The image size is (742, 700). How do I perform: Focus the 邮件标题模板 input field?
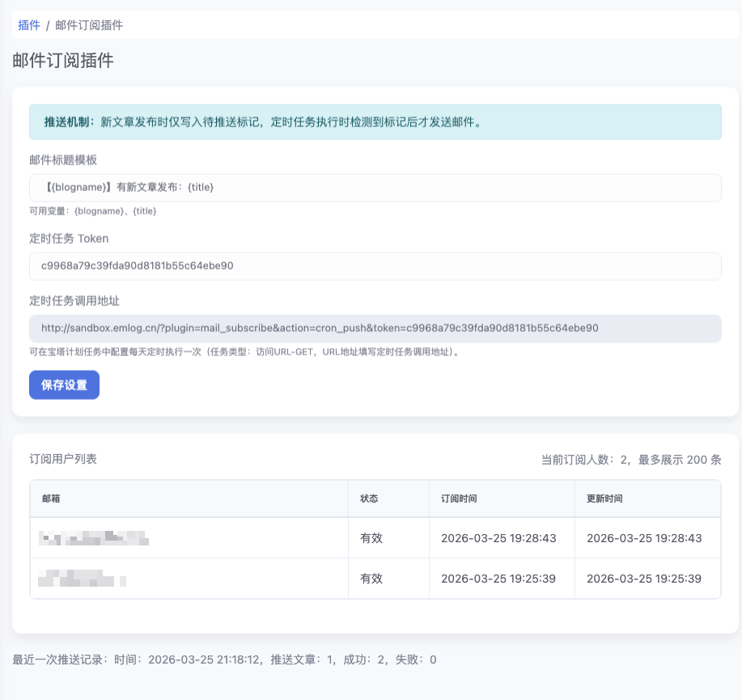pyautogui.click(x=375, y=188)
